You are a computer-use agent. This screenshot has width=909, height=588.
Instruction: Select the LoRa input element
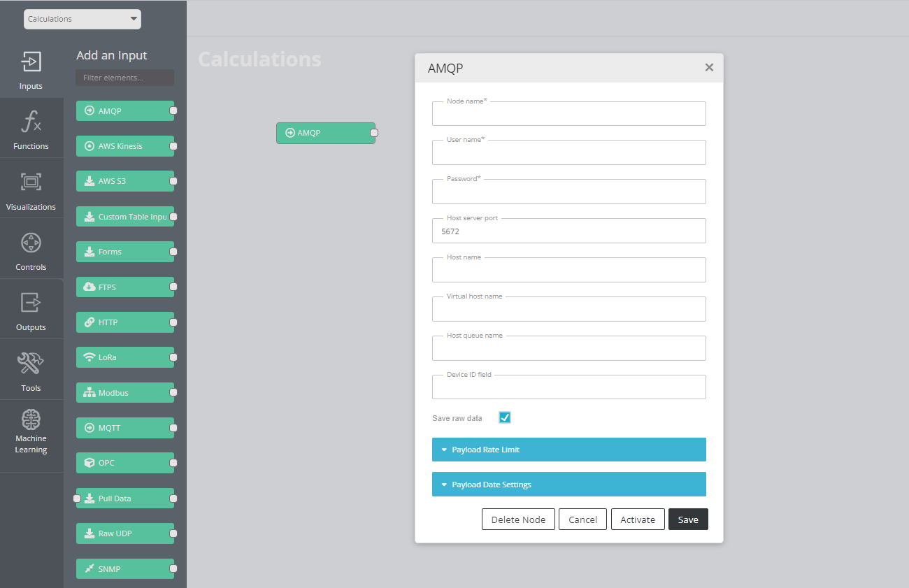pos(125,357)
